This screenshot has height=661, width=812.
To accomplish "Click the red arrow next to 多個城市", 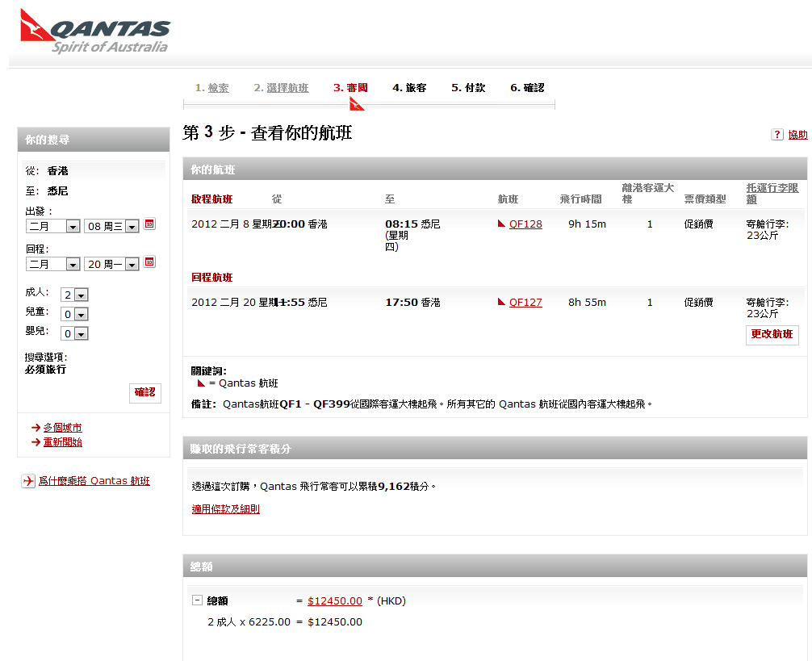I will 36,428.
